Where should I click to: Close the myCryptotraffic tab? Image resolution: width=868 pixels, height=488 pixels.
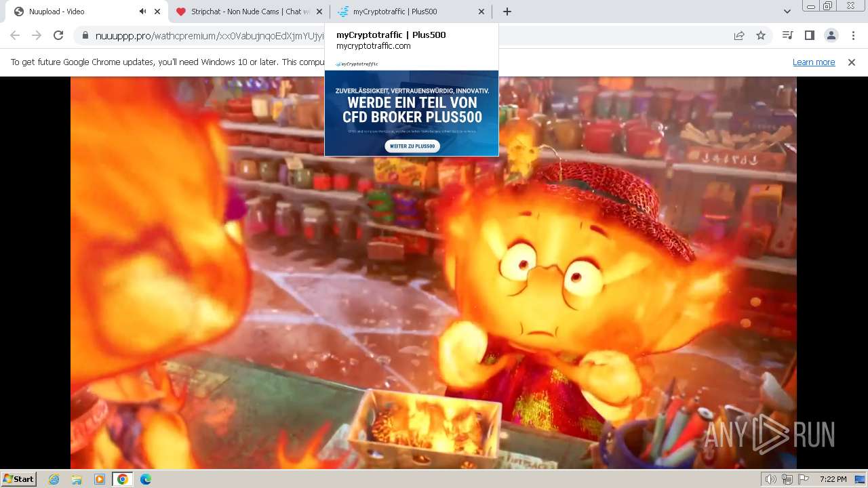481,12
